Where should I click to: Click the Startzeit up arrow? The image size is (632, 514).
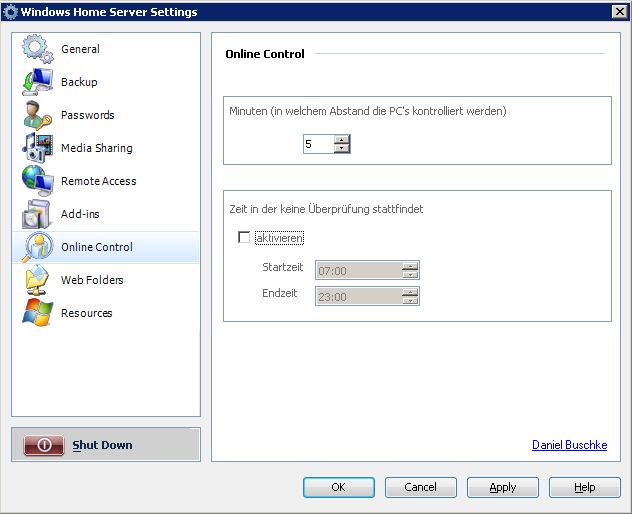tap(410, 266)
